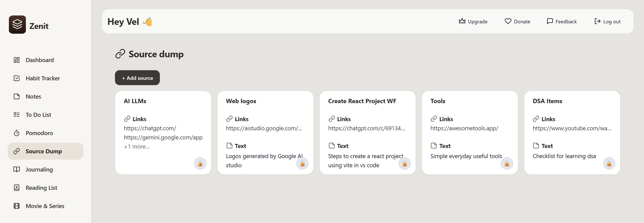Toggle lock on AI LLMs card
The height and width of the screenshot is (223, 644).
(200, 164)
